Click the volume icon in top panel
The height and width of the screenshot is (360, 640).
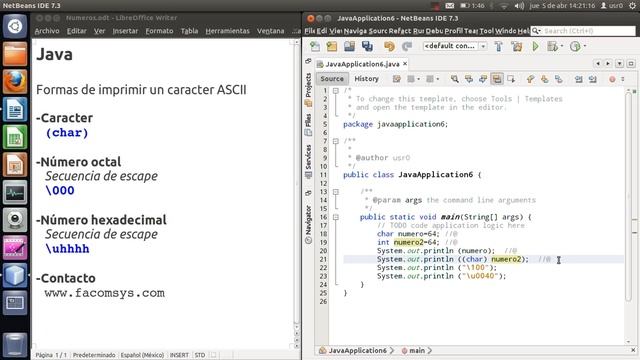point(519,6)
